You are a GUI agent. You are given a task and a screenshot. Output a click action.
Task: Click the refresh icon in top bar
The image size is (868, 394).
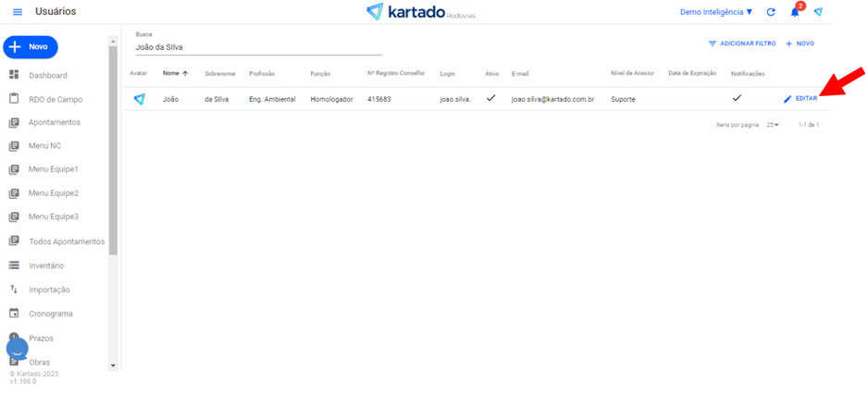tap(771, 12)
